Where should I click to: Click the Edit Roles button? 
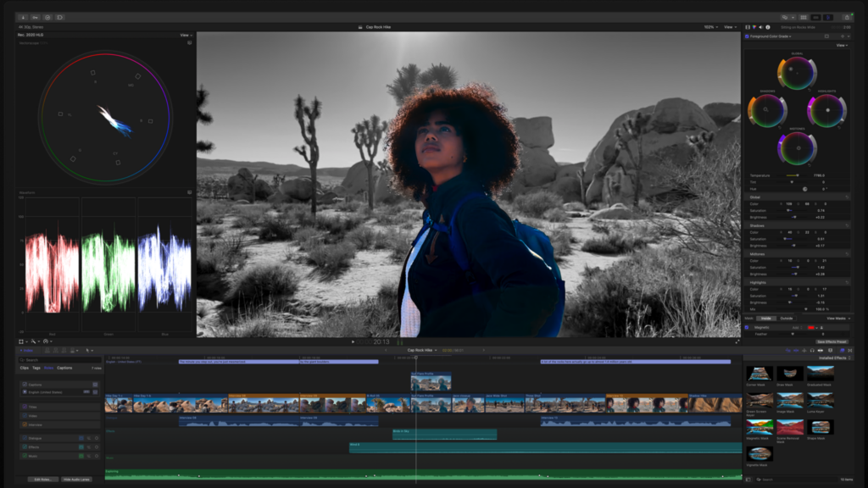pyautogui.click(x=42, y=480)
